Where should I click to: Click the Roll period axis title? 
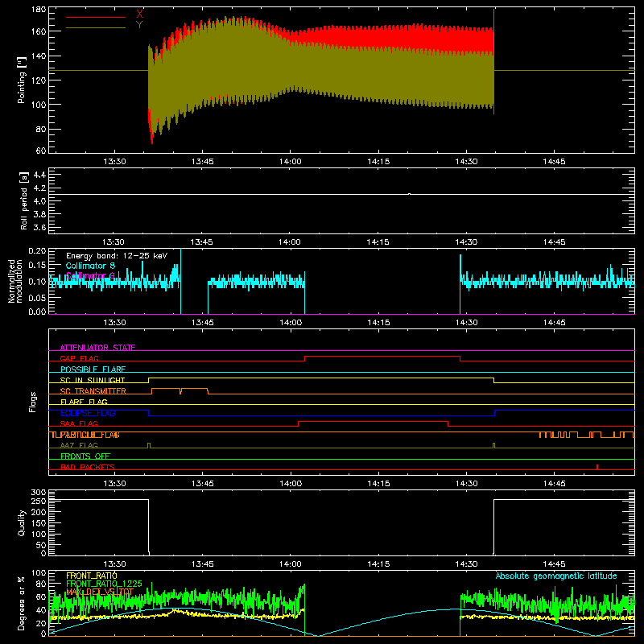[24, 200]
